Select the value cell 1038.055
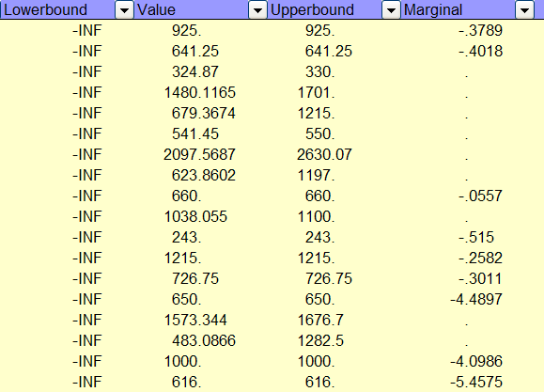The image size is (544, 392). [195, 216]
